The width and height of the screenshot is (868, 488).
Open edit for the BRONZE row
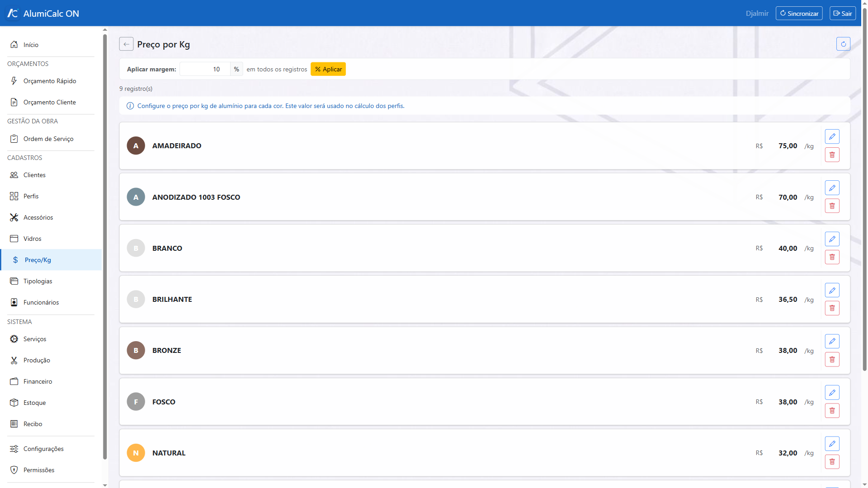click(x=832, y=341)
